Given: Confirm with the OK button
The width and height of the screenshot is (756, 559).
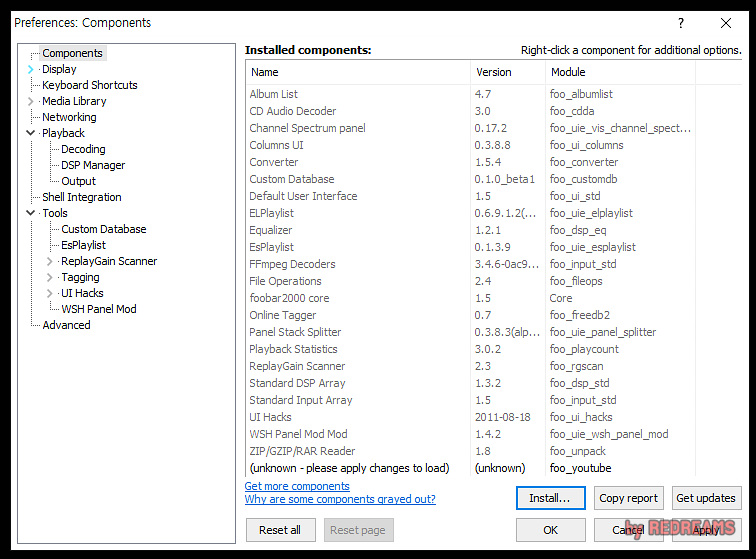Looking at the screenshot, I should tap(551, 530).
